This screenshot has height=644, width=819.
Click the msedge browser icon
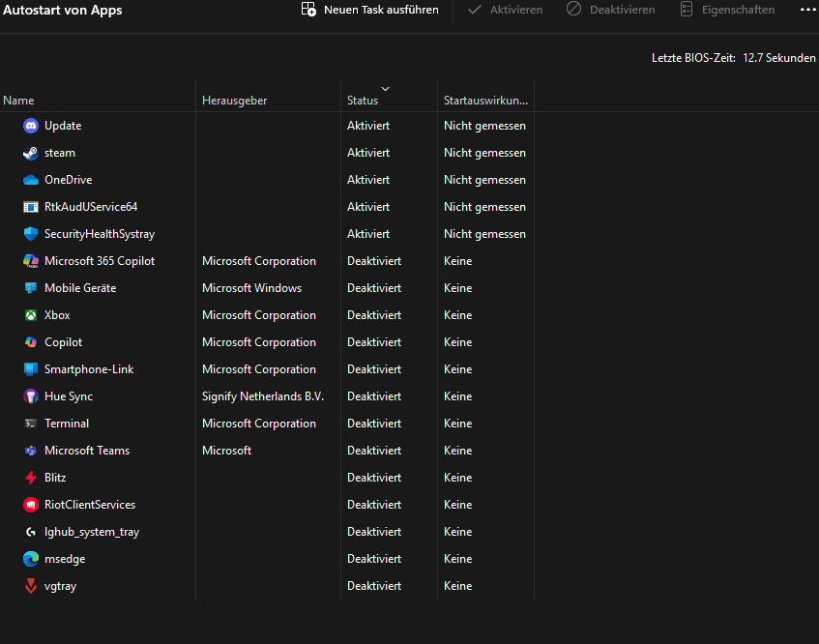[x=31, y=559]
